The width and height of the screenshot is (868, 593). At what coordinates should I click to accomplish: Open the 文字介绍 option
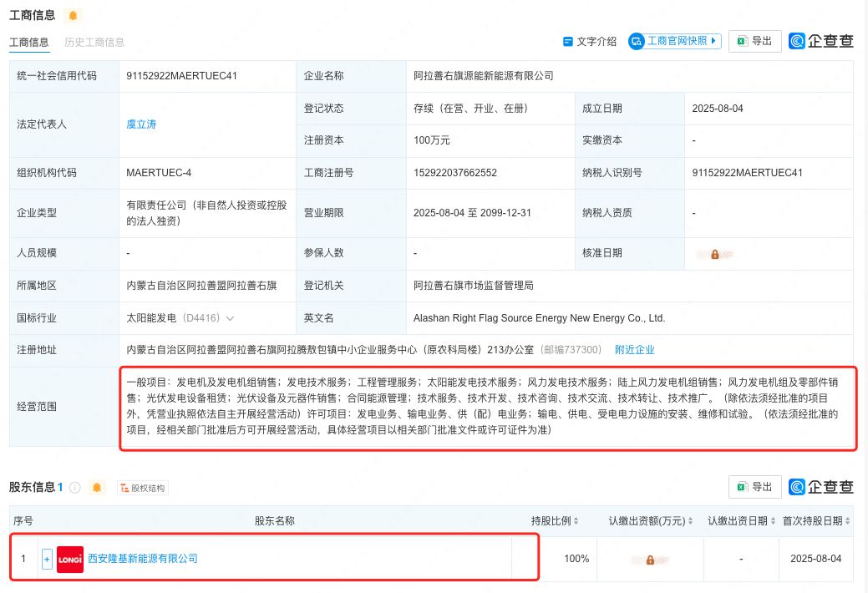coord(590,42)
